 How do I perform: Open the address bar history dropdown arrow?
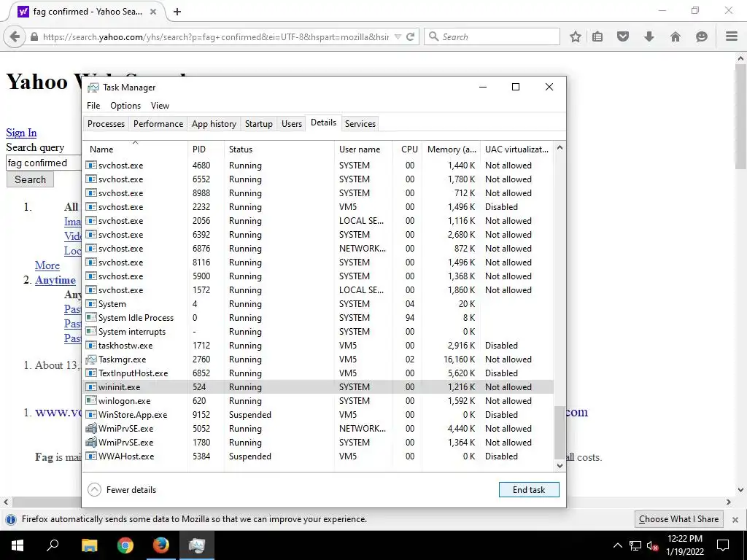point(398,36)
